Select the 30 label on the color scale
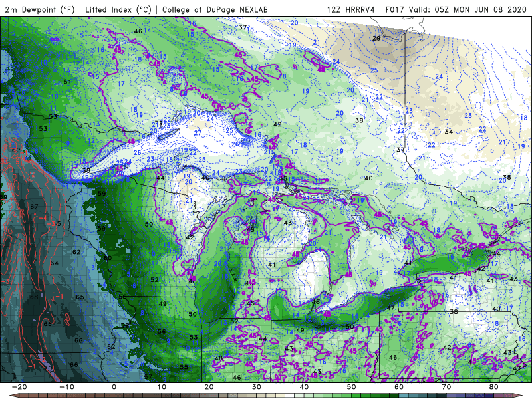This screenshot has height=399, width=532. point(257,387)
